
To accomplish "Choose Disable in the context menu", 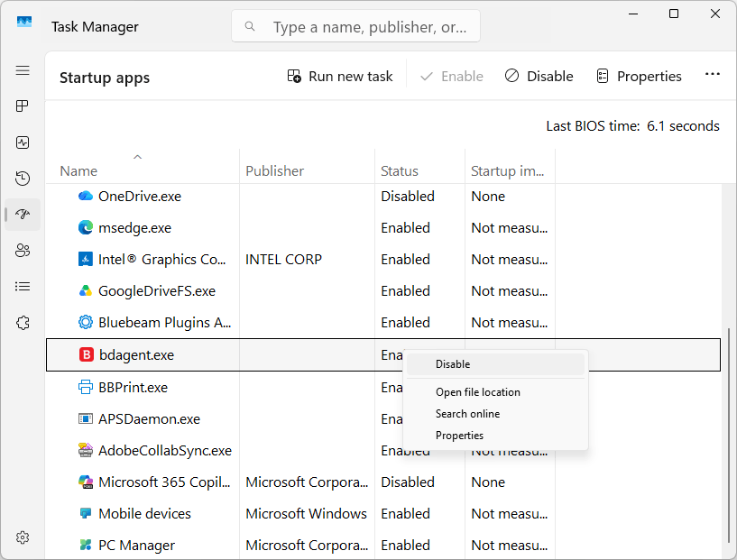I will pos(495,364).
